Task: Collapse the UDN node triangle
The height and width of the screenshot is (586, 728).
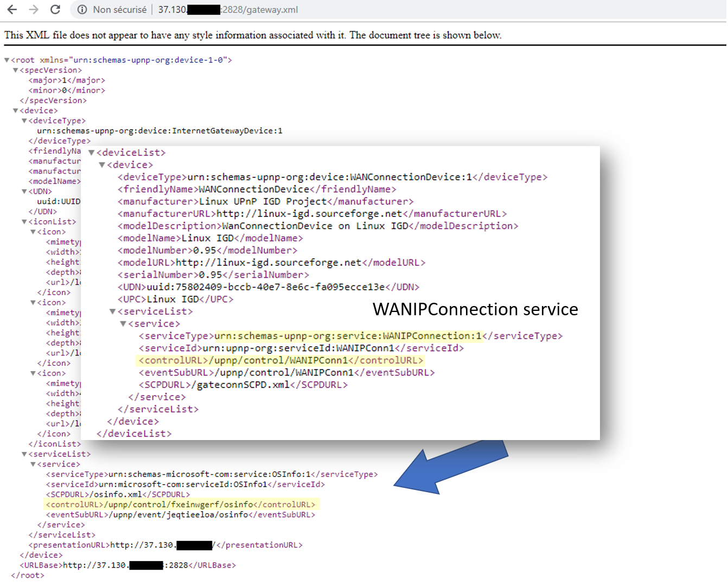Action: point(24,192)
